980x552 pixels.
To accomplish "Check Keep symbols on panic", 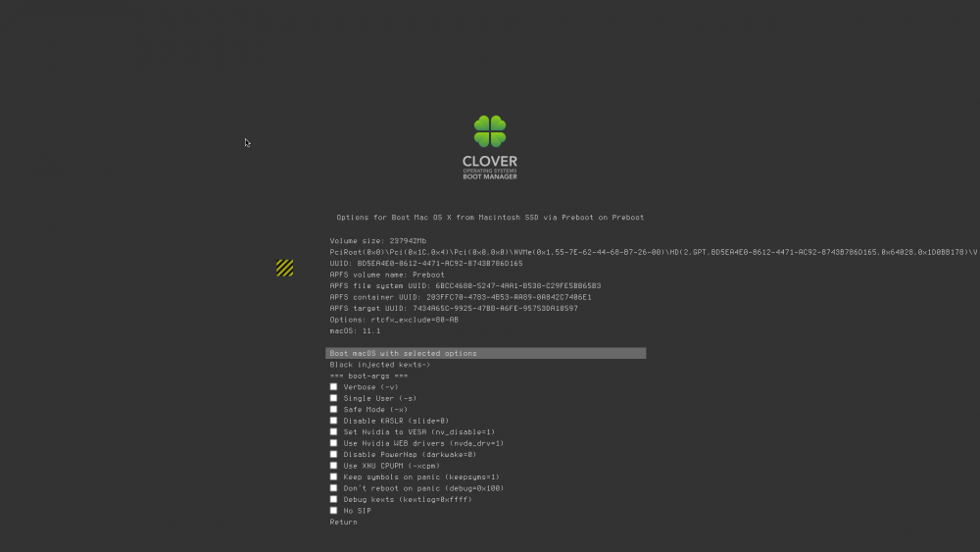I will (333, 477).
